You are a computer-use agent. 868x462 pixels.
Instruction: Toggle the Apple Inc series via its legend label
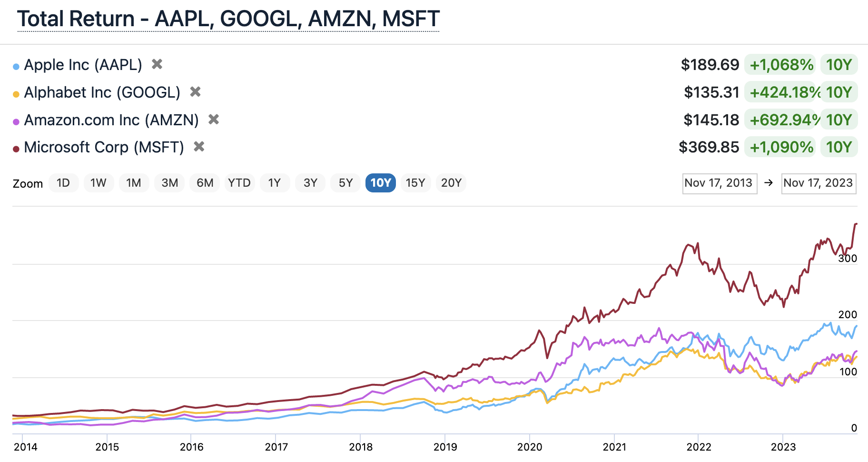tap(83, 64)
